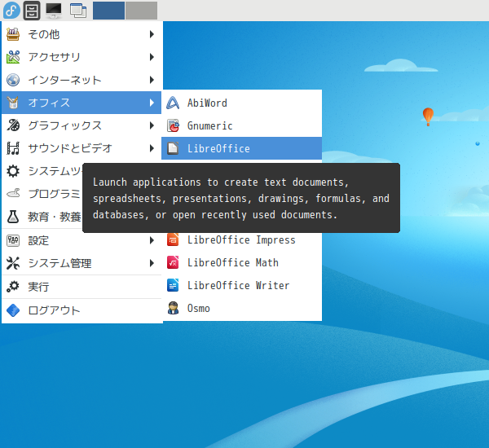Click the その他 category icon

point(13,34)
